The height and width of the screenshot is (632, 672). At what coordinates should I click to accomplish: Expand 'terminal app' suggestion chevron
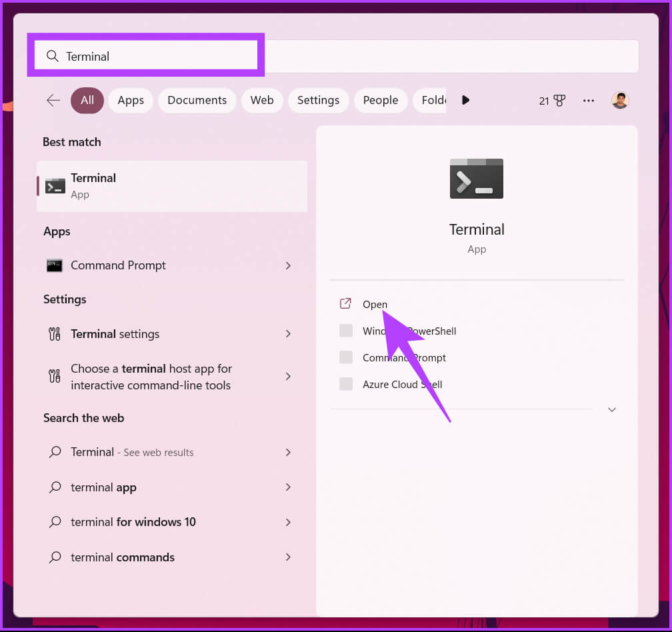coord(288,487)
